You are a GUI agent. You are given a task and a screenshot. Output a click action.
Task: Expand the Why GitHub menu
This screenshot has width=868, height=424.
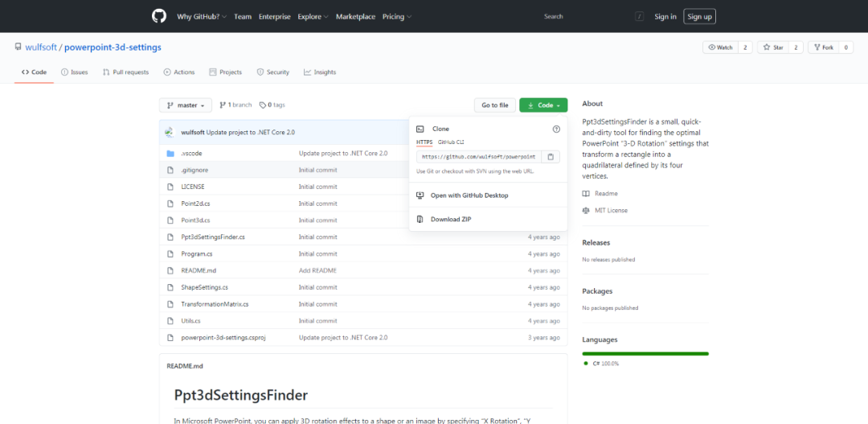[x=202, y=17]
